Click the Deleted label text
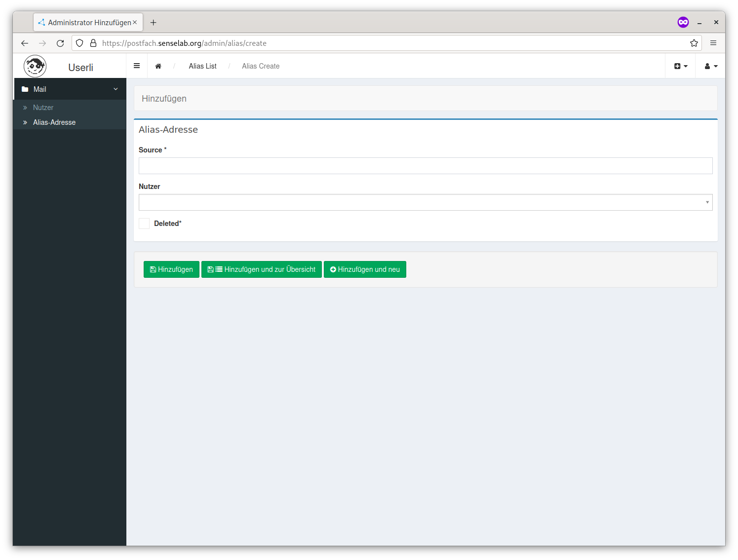Screen dimensions: 738x560 [x=168, y=224]
